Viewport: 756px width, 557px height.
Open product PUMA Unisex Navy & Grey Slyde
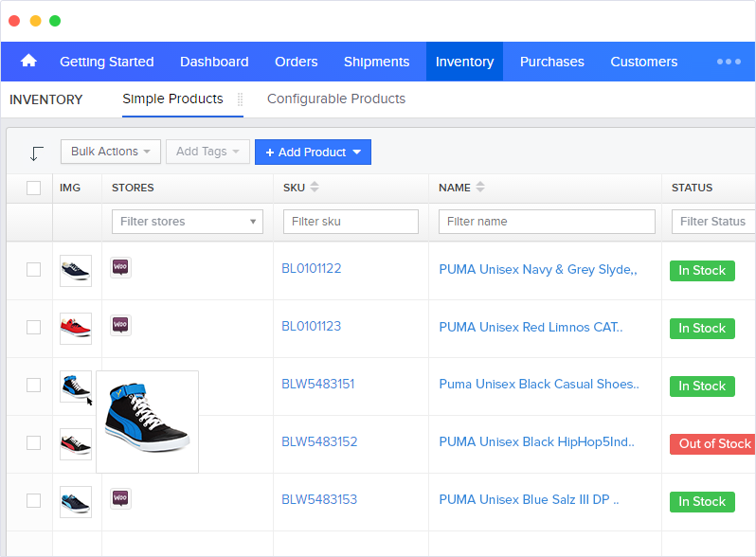pos(538,270)
